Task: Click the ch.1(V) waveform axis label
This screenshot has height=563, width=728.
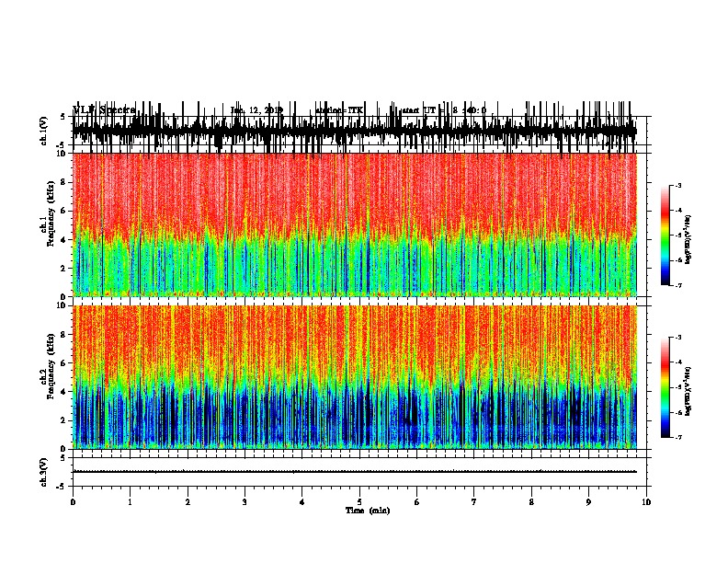Action: click(43, 131)
